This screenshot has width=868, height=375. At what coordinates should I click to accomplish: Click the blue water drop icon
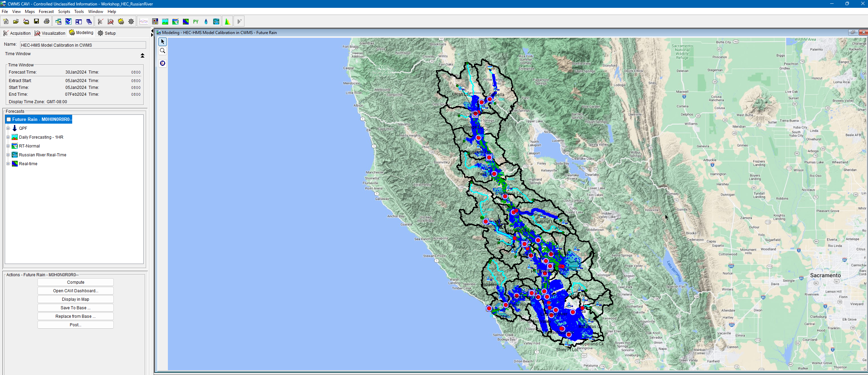coord(206,21)
